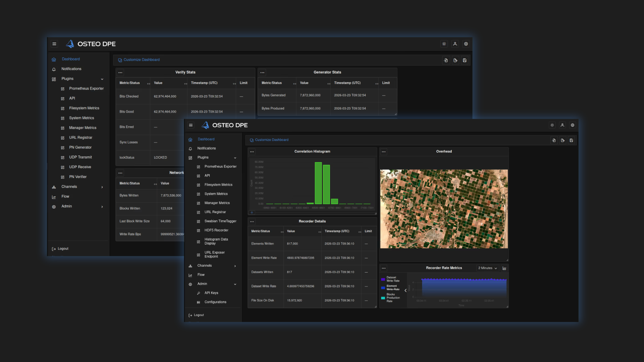Select Swabian TimeTagger in the plugins list
This screenshot has height=362, width=644.
click(x=220, y=221)
